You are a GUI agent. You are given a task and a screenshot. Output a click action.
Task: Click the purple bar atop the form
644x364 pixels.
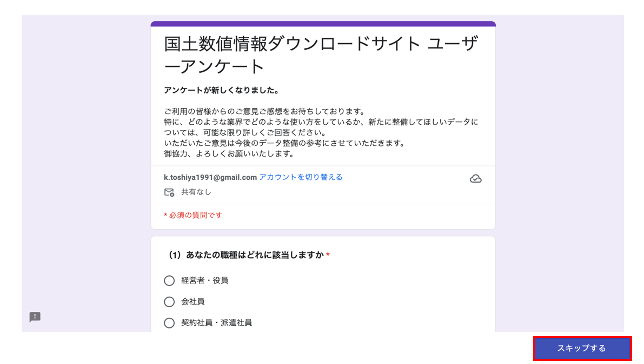[x=323, y=24]
